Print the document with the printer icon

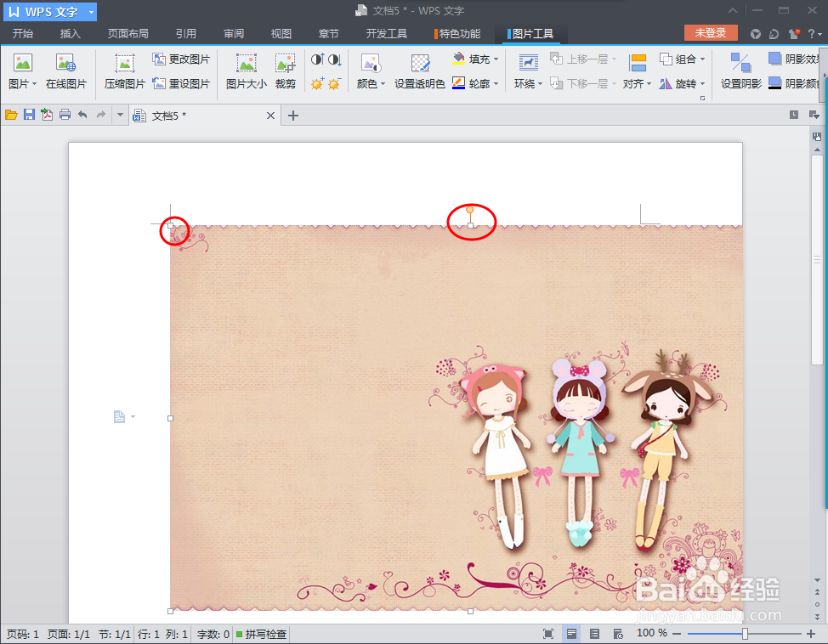tap(65, 115)
